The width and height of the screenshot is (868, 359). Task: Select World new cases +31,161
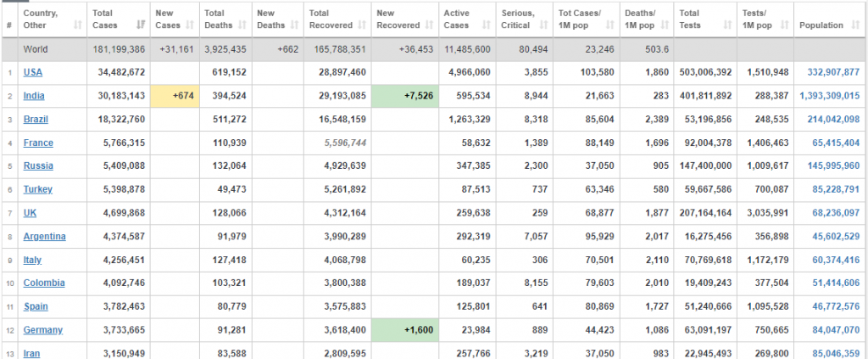176,49
